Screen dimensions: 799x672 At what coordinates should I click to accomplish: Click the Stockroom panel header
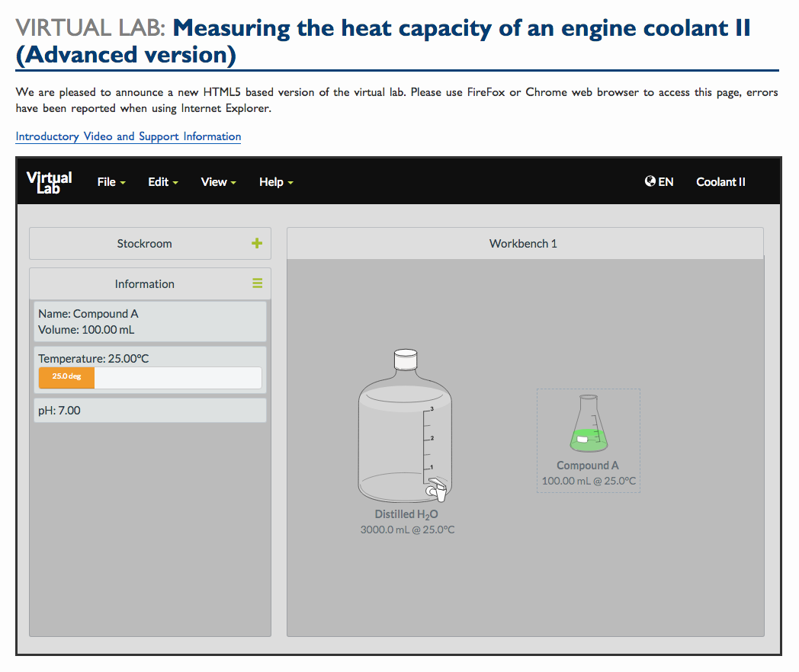click(144, 242)
